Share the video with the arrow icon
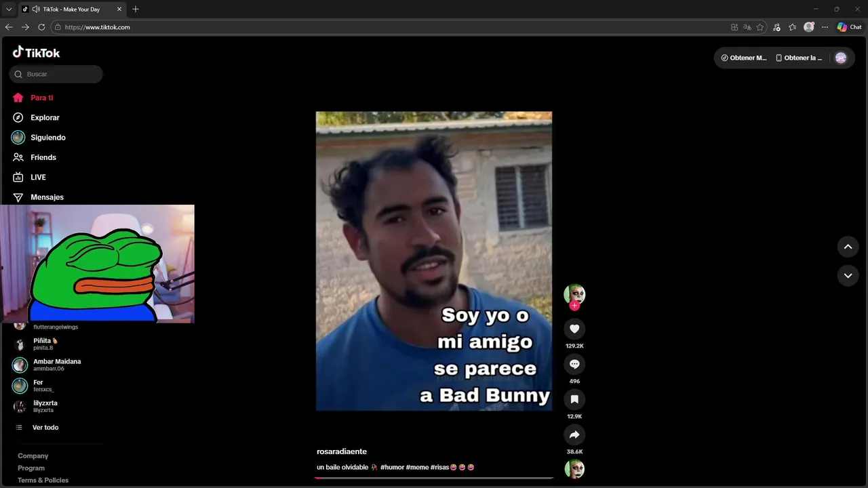 point(574,434)
